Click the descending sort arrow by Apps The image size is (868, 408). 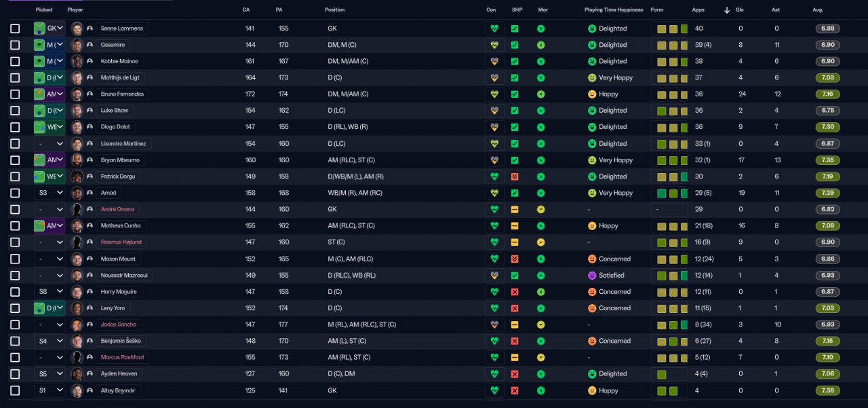pyautogui.click(x=727, y=10)
